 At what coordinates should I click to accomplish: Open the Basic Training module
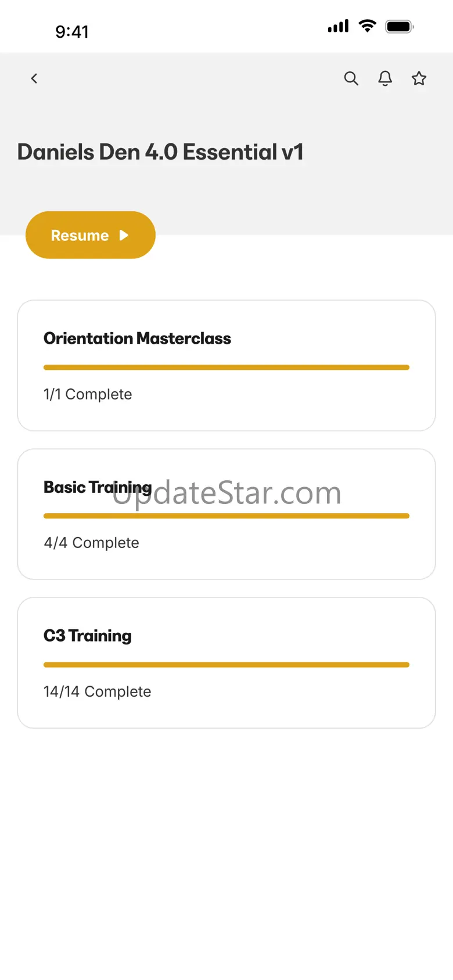[x=227, y=514]
